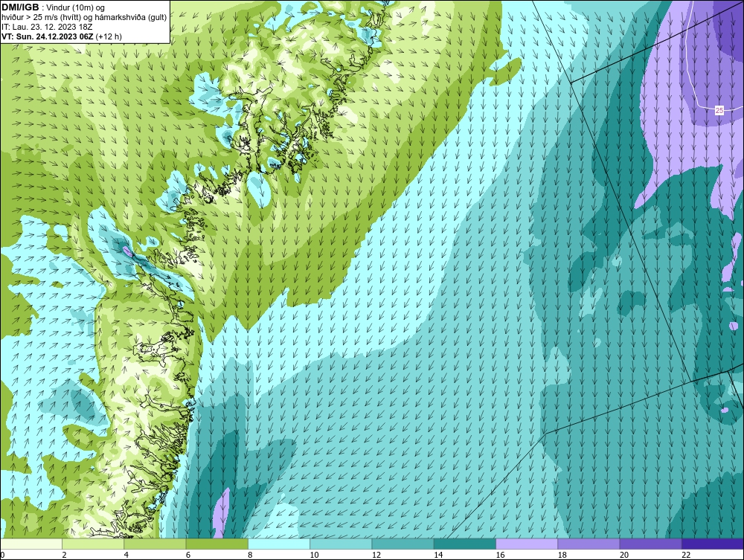Click the 'IT: Lau. 23. 12. 2023 18Z' line

(47, 27)
